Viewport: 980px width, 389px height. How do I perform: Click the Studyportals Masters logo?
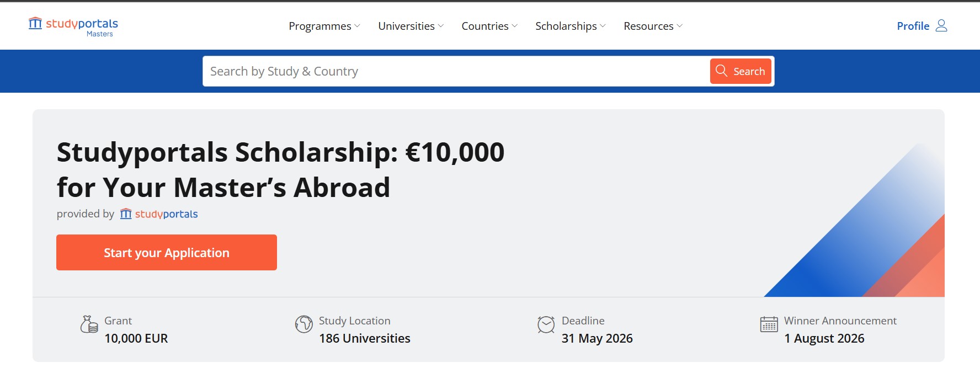(x=72, y=25)
